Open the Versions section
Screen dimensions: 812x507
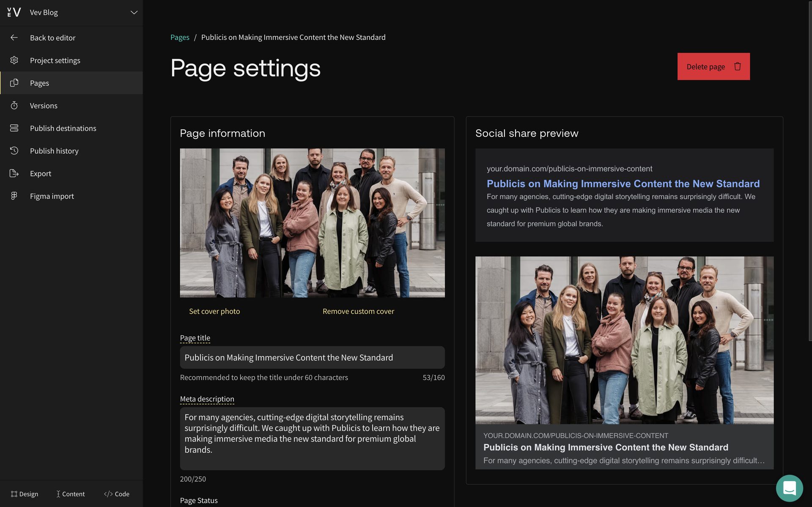[x=44, y=105]
